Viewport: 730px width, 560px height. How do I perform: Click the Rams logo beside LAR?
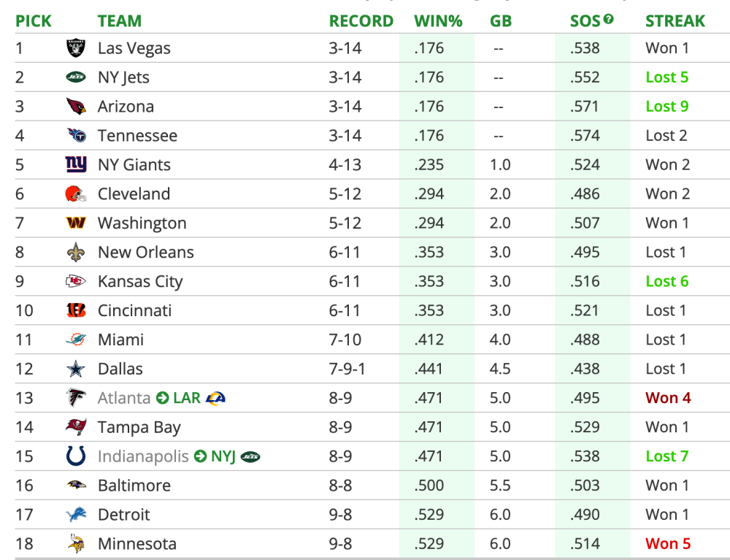tap(215, 399)
